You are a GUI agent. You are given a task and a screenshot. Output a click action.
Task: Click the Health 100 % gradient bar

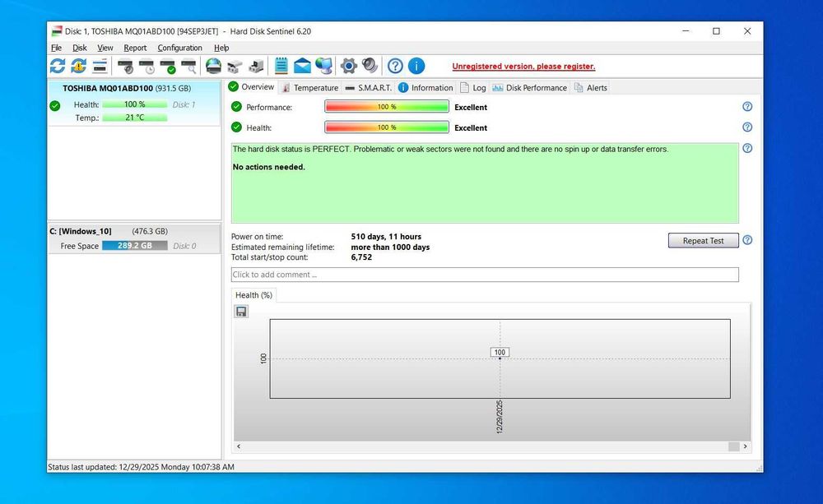click(x=387, y=127)
